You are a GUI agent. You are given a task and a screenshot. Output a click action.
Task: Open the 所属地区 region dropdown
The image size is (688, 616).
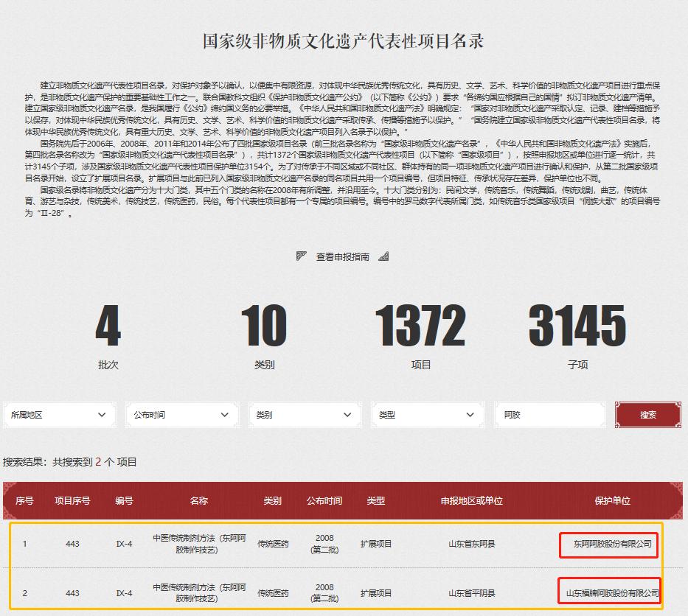[x=59, y=415]
